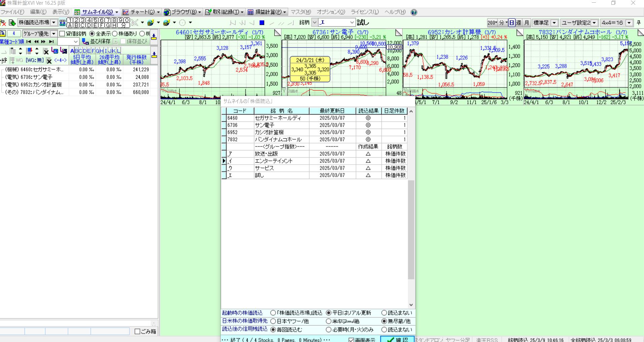Click the globe W reading icon
The height and width of the screenshot is (342, 644).
(x=167, y=23)
